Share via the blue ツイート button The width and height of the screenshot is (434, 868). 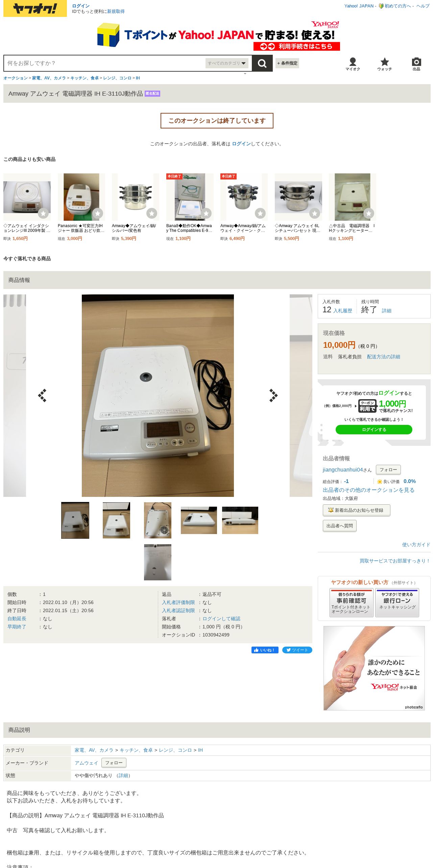[x=297, y=650]
